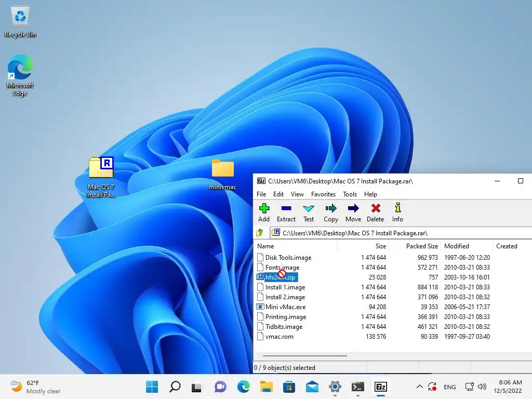Click the ENG language indicator
Image resolution: width=532 pixels, height=399 pixels.
pos(449,387)
